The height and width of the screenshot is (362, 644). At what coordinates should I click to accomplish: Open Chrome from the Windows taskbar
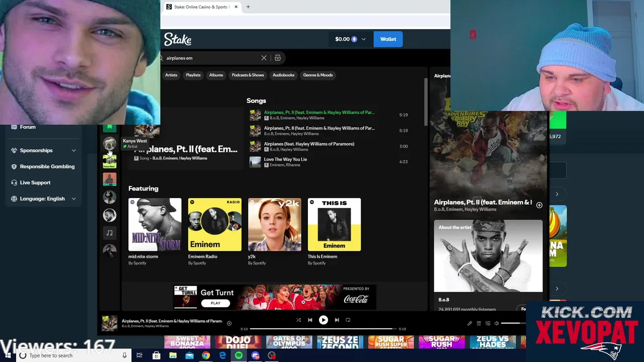206,356
